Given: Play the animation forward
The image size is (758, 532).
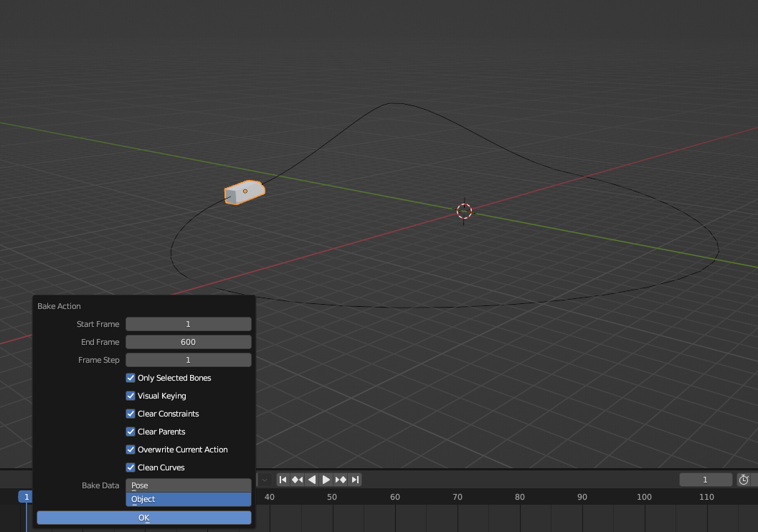Looking at the screenshot, I should click(x=326, y=480).
